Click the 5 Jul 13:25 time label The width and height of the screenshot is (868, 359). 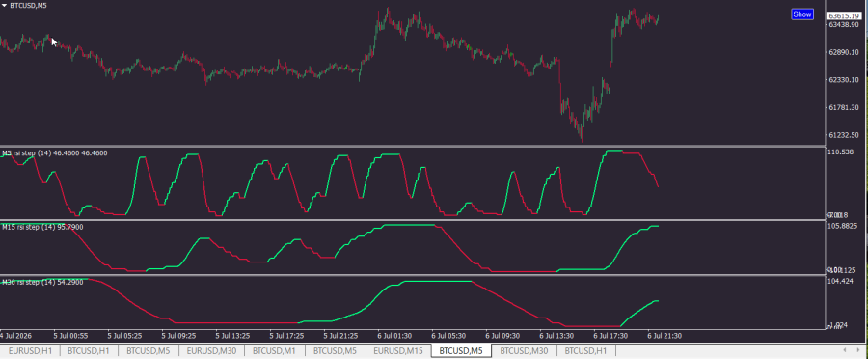[233, 336]
